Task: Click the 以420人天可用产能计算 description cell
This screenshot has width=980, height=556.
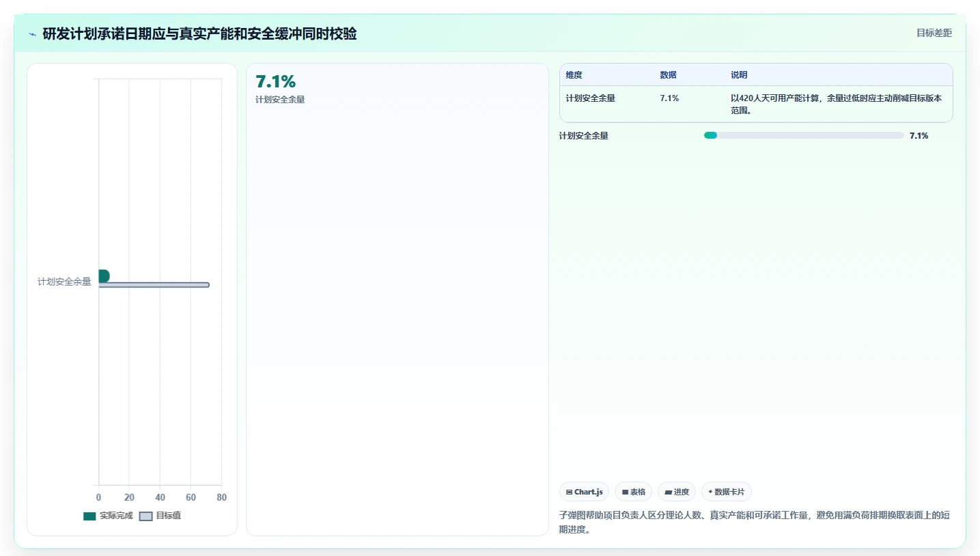Action: 836,105
